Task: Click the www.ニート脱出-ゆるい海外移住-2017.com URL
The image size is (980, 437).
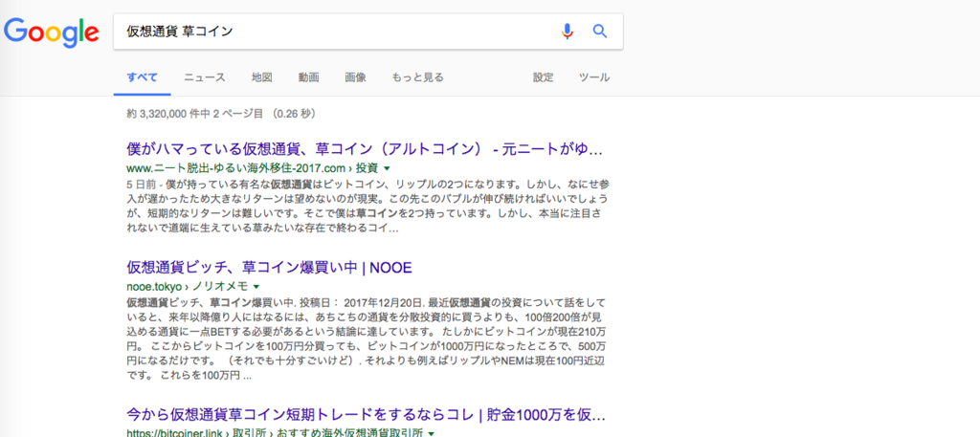Action: (x=252, y=168)
